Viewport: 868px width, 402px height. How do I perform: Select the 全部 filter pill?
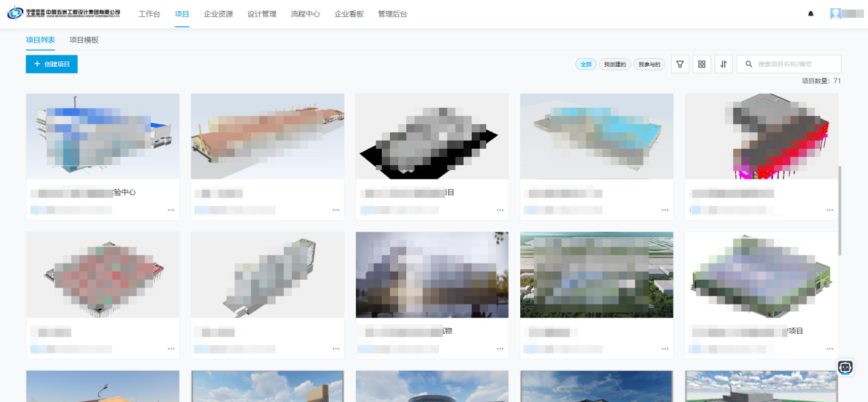(586, 64)
